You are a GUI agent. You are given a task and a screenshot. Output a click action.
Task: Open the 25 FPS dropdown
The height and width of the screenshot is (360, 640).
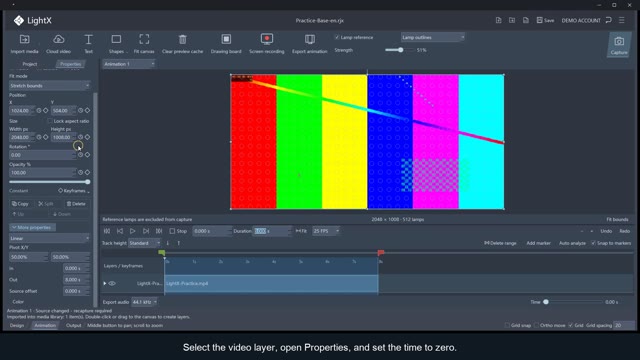click(326, 231)
